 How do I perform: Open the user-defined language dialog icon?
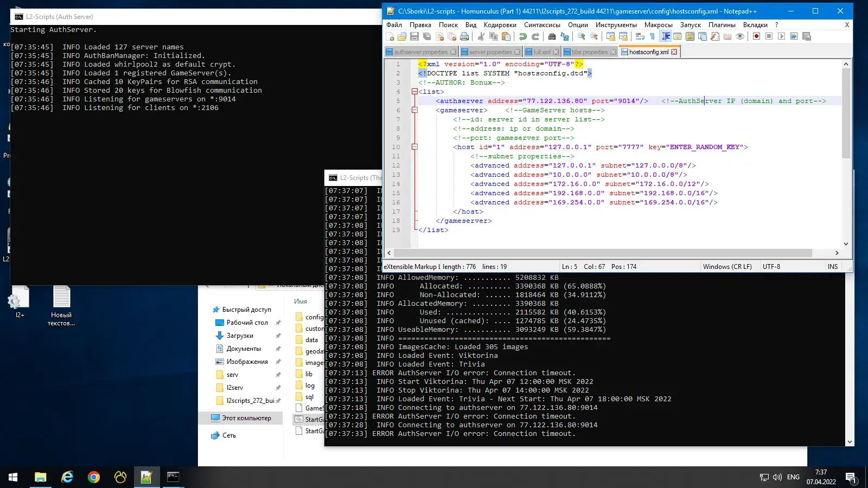point(678,36)
